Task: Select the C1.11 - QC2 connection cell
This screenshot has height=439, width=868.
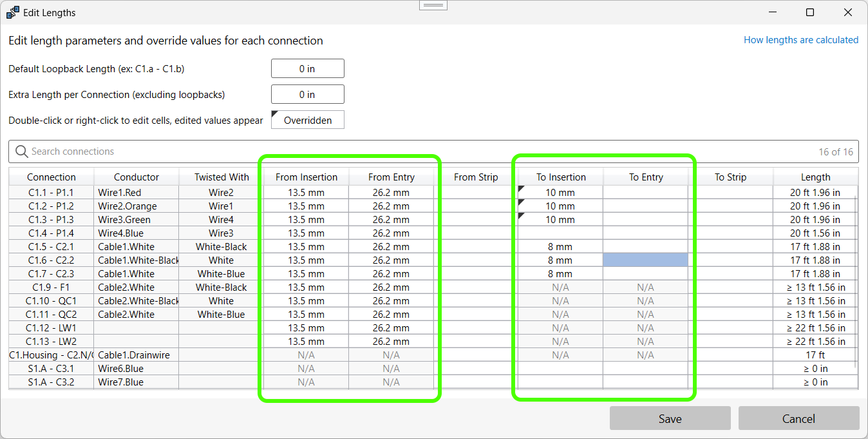Action: pos(52,314)
